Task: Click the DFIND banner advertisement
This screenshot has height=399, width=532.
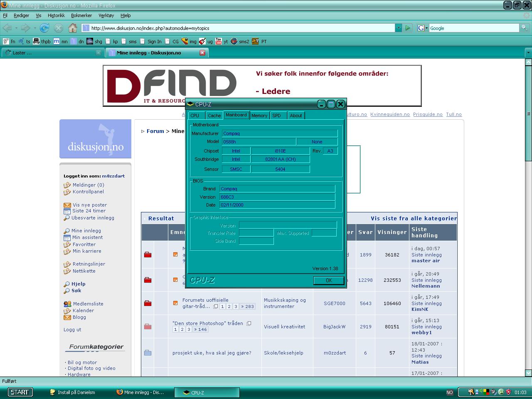Action: pyautogui.click(x=262, y=86)
